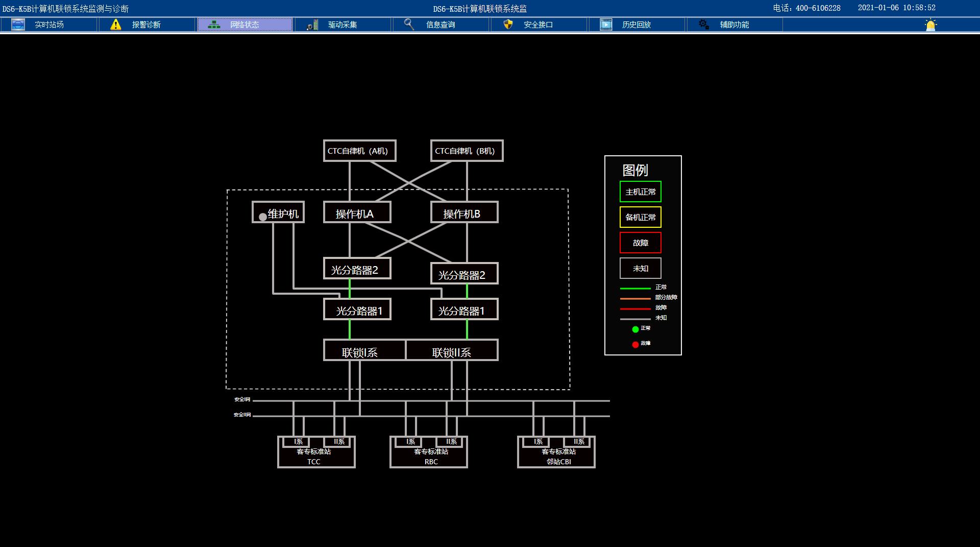Viewport: 980px width, 547px height.
Task: Click the 安全II网 bus label
Action: (x=242, y=415)
